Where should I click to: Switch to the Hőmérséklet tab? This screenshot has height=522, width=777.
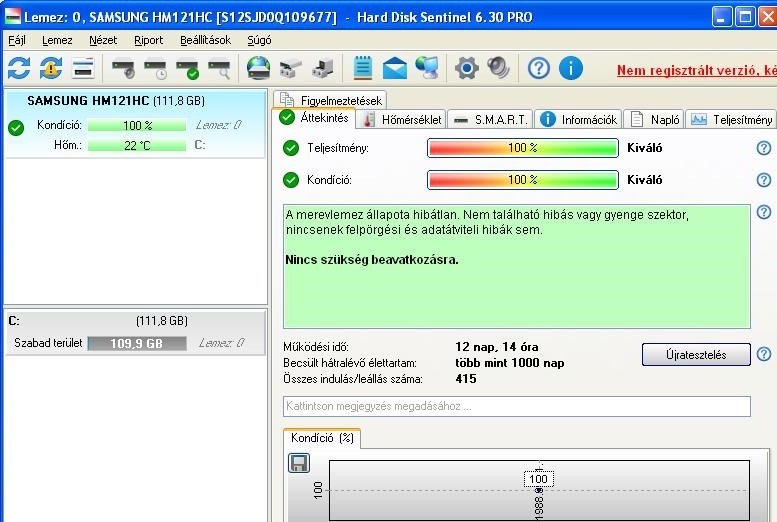(402, 119)
